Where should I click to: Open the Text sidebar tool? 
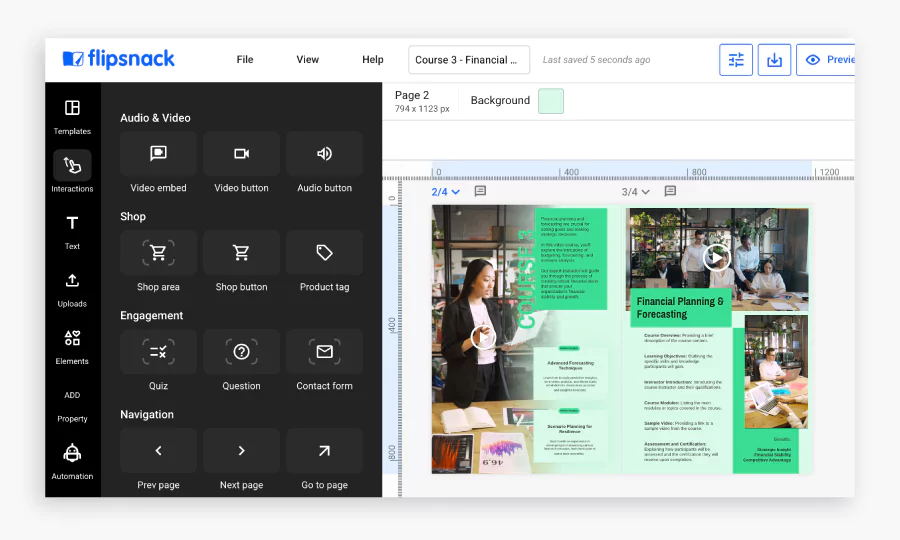coord(72,232)
